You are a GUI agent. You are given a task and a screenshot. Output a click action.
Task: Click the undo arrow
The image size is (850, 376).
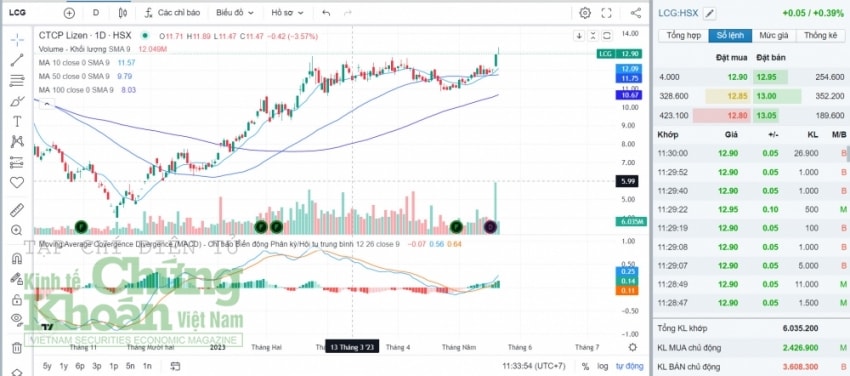point(326,12)
